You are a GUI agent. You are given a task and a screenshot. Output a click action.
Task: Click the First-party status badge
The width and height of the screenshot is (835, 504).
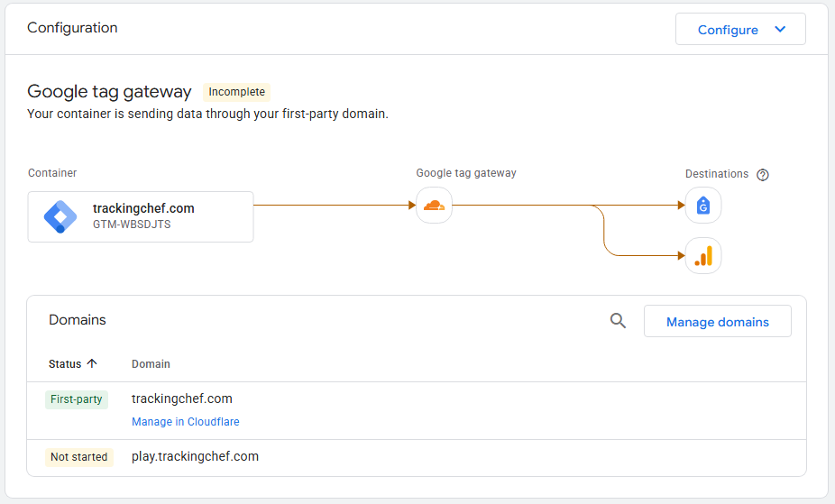click(x=76, y=399)
